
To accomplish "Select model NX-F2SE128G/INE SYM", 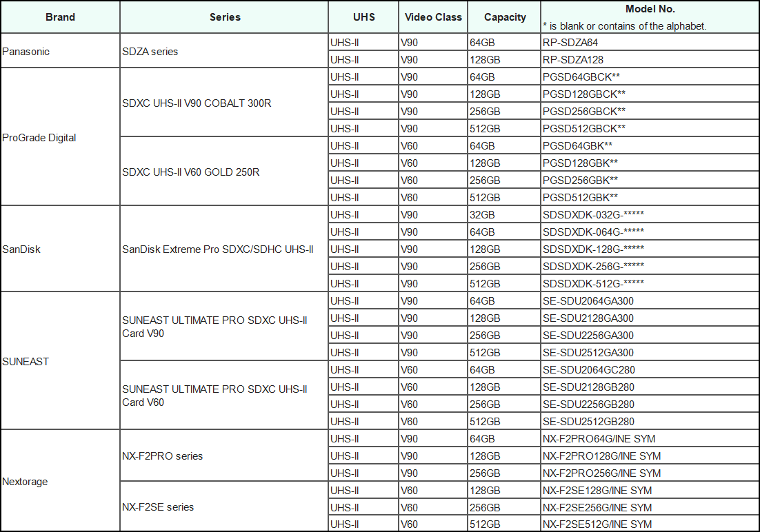I will 650,491.
